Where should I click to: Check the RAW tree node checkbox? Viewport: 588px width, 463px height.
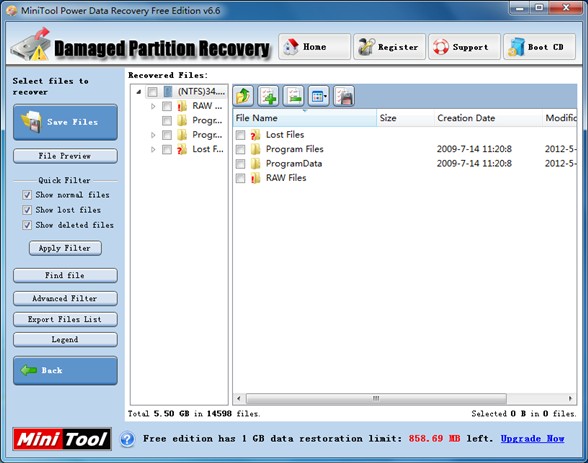pos(167,106)
